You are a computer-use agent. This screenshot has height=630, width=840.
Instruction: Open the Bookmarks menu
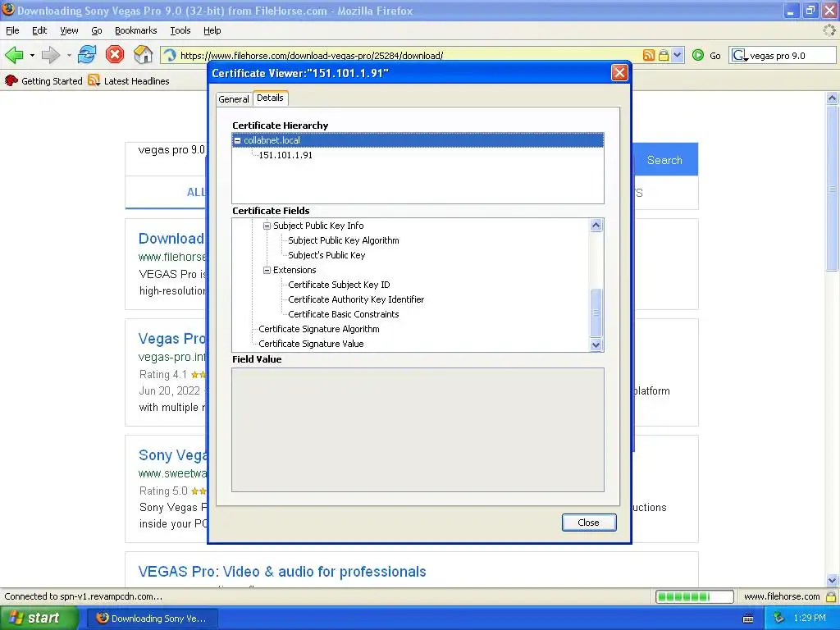click(135, 30)
